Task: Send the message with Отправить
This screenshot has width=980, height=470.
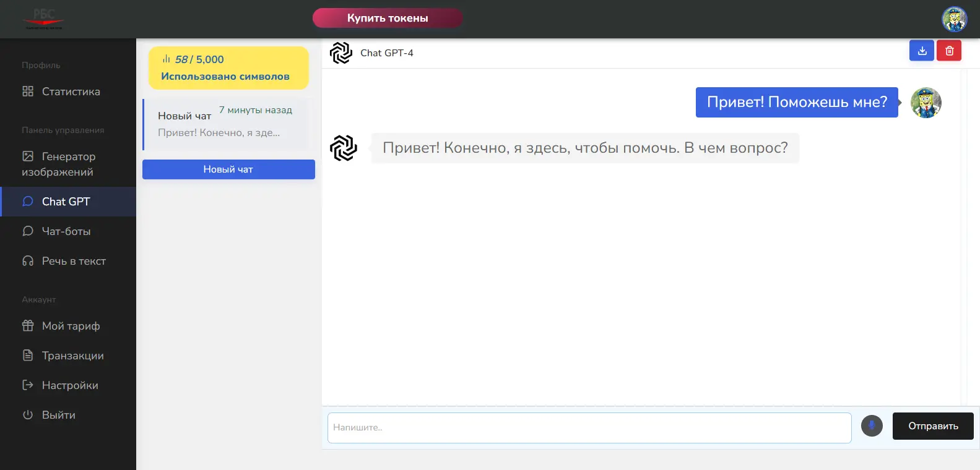Action: click(x=933, y=426)
